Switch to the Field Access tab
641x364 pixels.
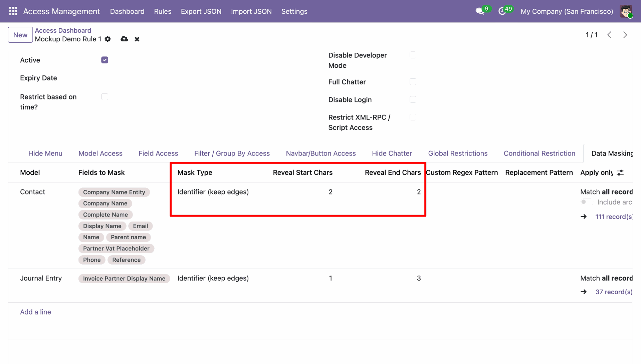(158, 153)
